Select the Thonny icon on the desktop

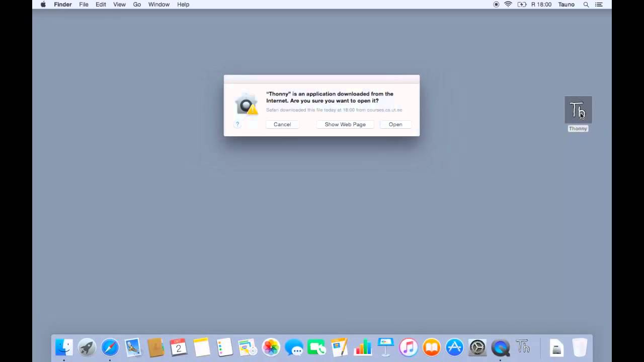point(578,110)
